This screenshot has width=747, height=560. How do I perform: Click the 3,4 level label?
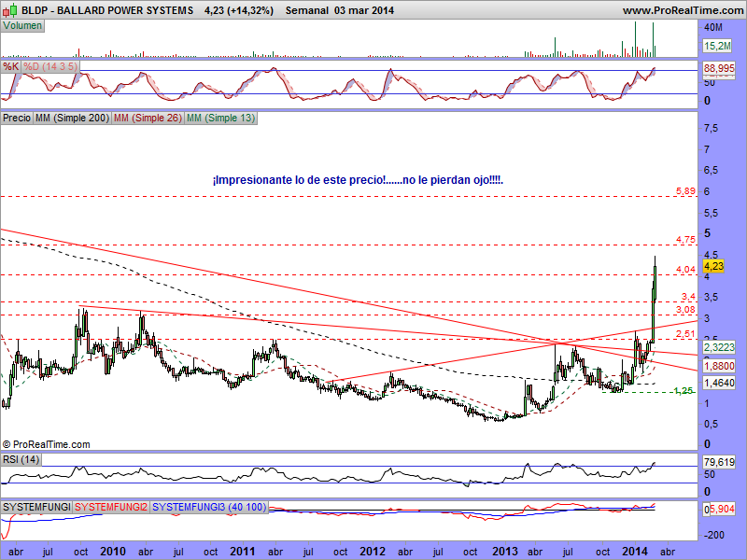coord(688,297)
